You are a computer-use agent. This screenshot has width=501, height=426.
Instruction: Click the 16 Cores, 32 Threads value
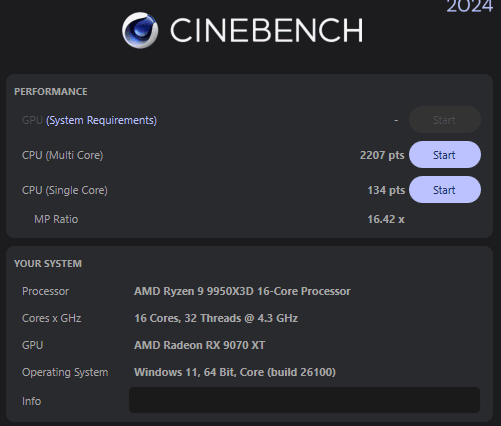(216, 318)
